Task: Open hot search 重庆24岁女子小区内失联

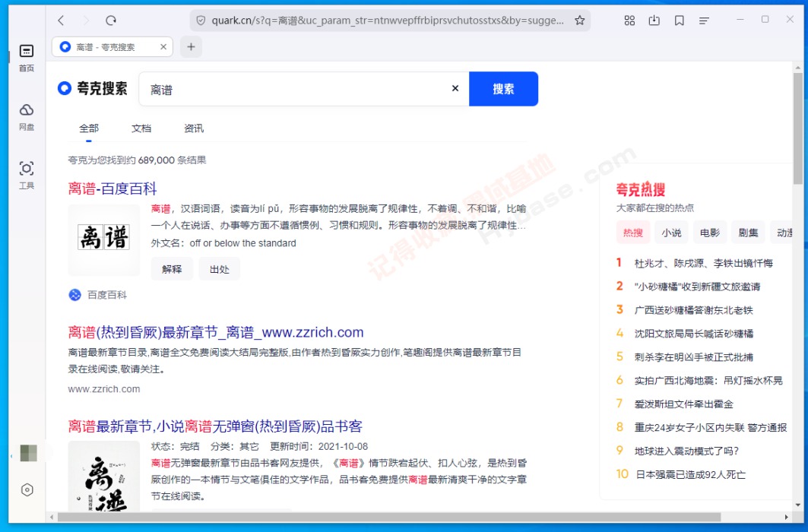Action: point(711,427)
